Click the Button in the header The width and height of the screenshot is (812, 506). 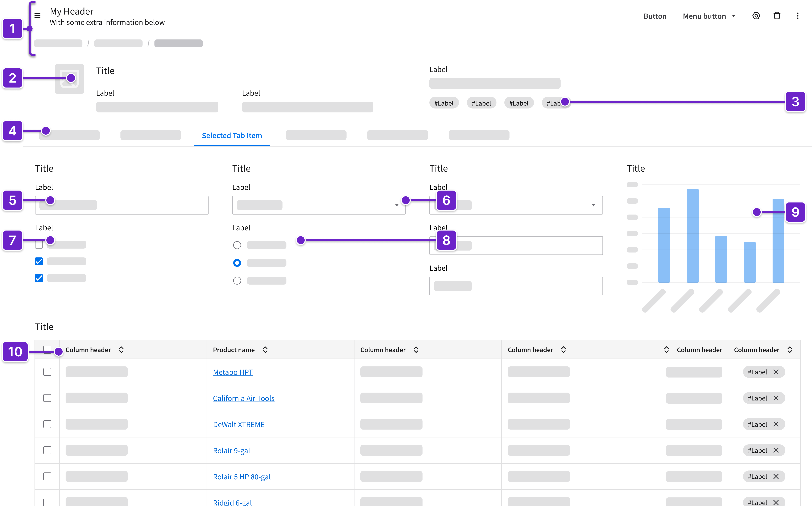655,16
